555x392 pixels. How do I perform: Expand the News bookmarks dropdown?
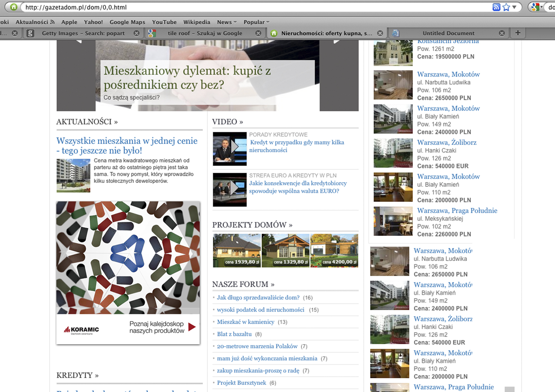click(x=227, y=22)
